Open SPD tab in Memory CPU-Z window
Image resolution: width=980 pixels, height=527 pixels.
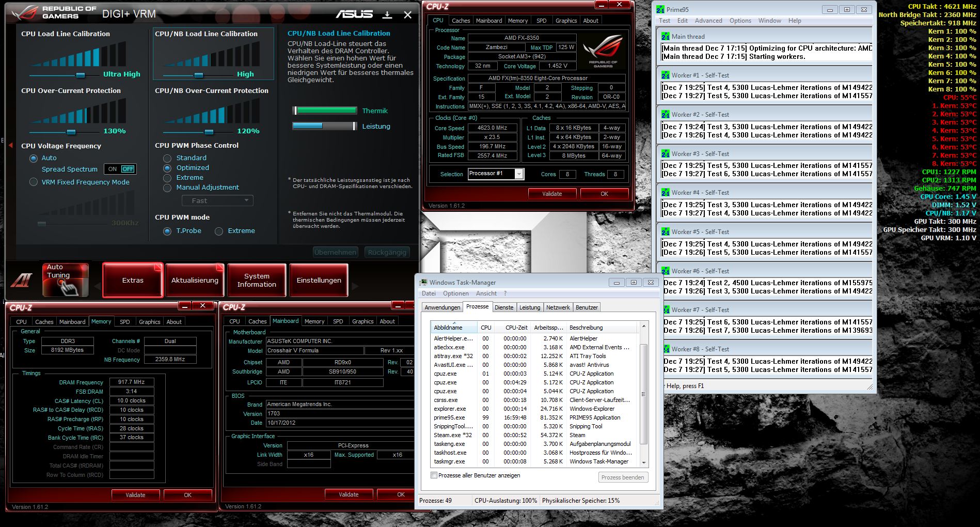click(125, 321)
